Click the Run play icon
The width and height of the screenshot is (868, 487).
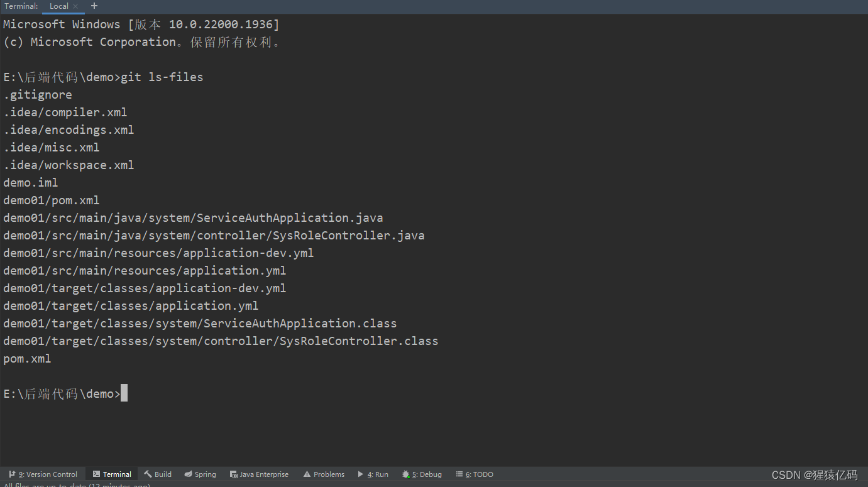(361, 474)
